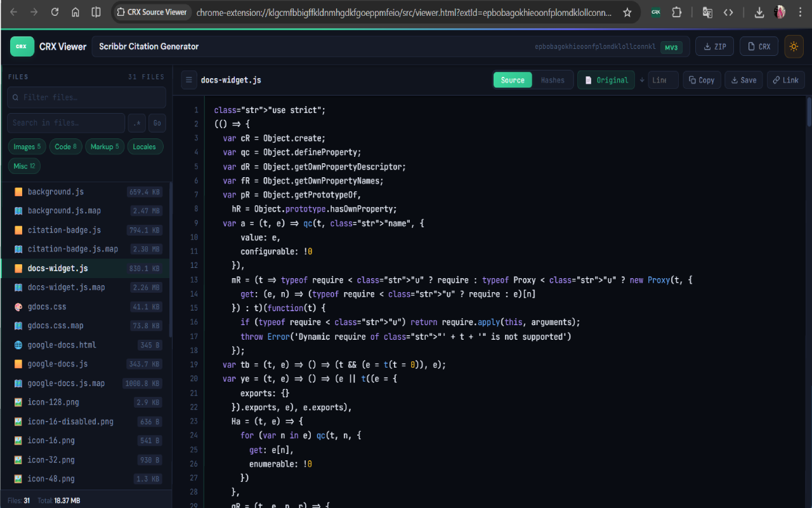The width and height of the screenshot is (812, 508).
Task: Filter by Locales category
Action: point(145,147)
